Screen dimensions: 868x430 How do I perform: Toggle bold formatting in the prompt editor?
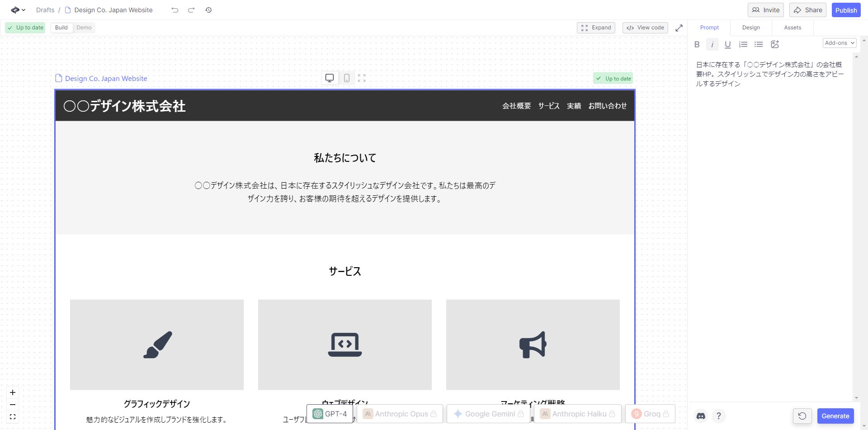click(697, 44)
